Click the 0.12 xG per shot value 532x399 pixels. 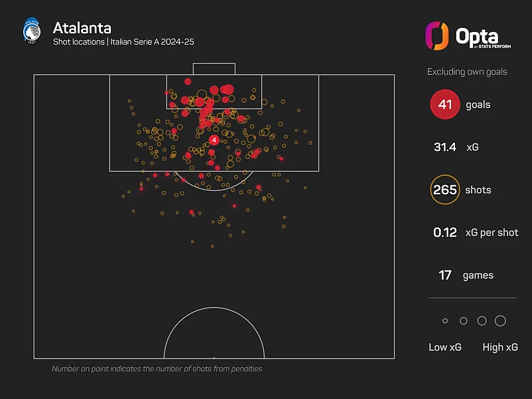pos(444,232)
